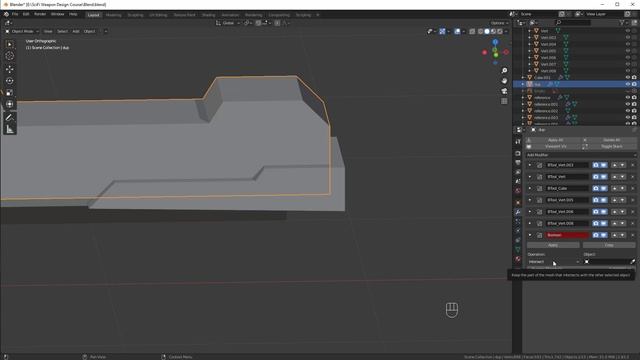Open Modifier properties wrench tab
Image resolution: width=640 pixels, height=360 pixels.
point(518,212)
